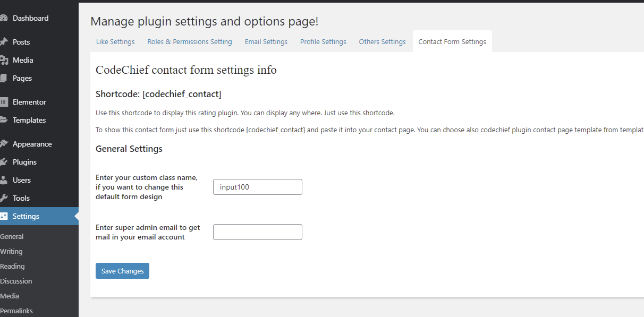644x317 pixels.
Task: Click the Settings sliders icon
Action: click(3, 216)
